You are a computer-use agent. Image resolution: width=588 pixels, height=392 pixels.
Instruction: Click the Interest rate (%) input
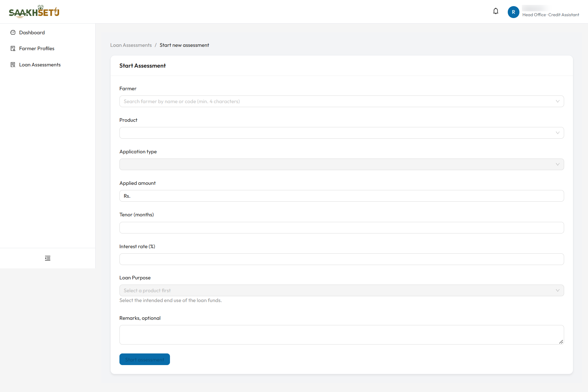click(341, 259)
